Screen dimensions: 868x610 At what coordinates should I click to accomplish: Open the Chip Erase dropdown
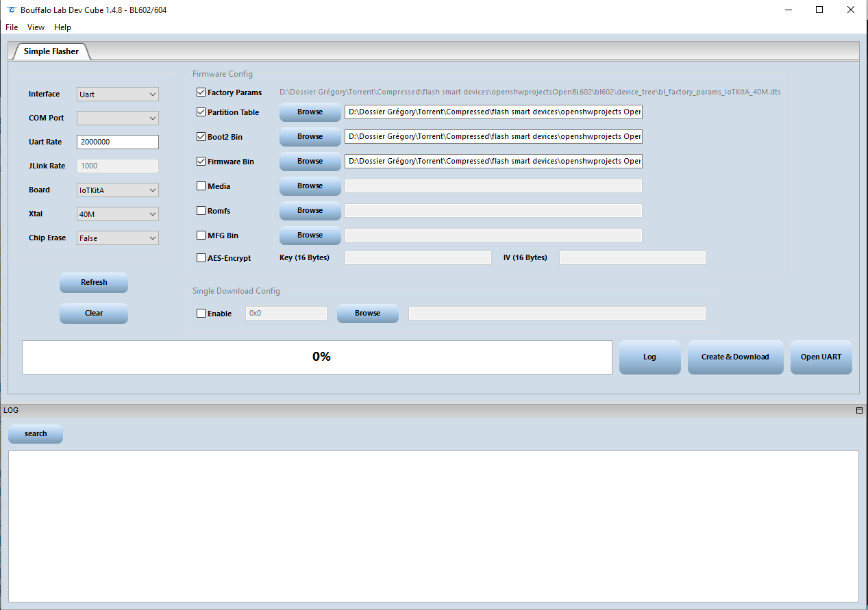118,238
